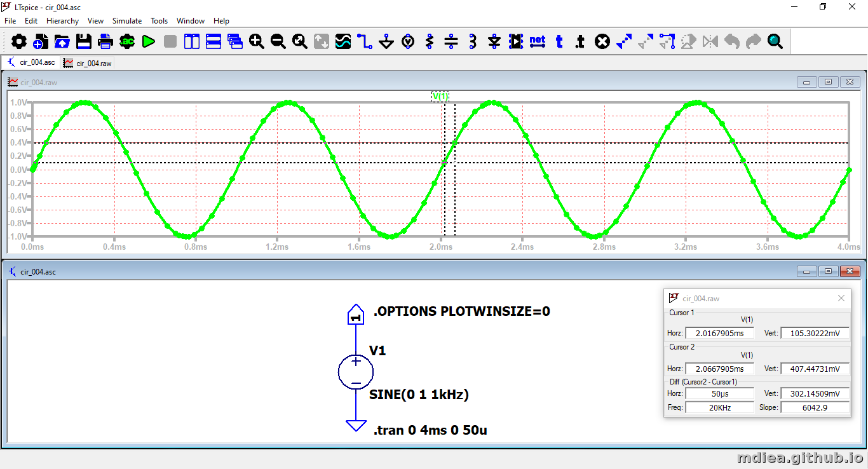The height and width of the screenshot is (469, 868).
Task: Place a ground symbol
Action: pos(386,42)
